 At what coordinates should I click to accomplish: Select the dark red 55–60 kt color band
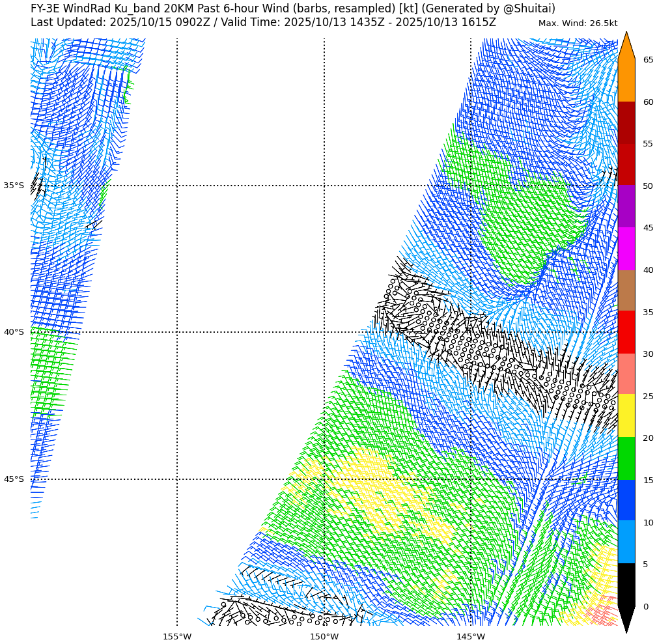pos(626,122)
